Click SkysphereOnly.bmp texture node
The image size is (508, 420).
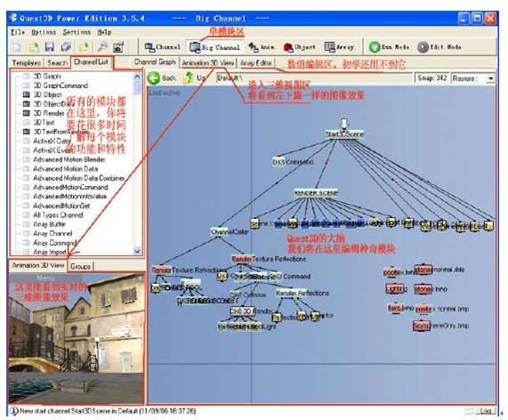pyautogui.click(x=441, y=326)
